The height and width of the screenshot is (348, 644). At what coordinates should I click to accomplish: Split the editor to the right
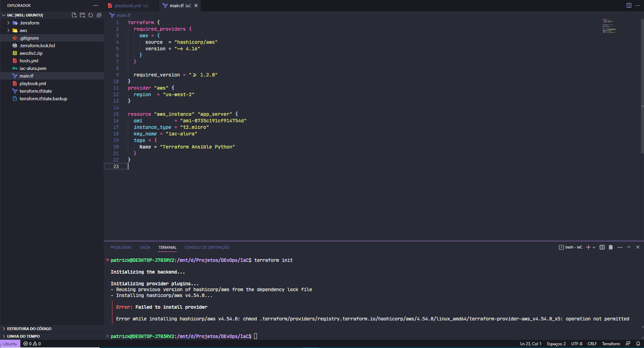[x=629, y=6]
